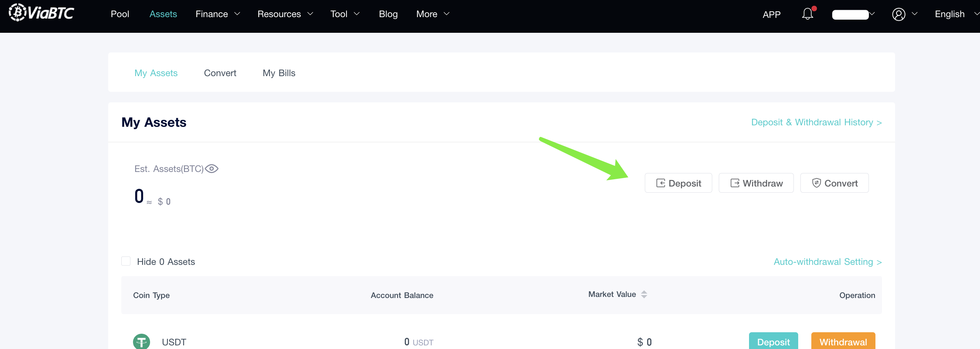Open Deposit & Withdrawal History link

(816, 122)
